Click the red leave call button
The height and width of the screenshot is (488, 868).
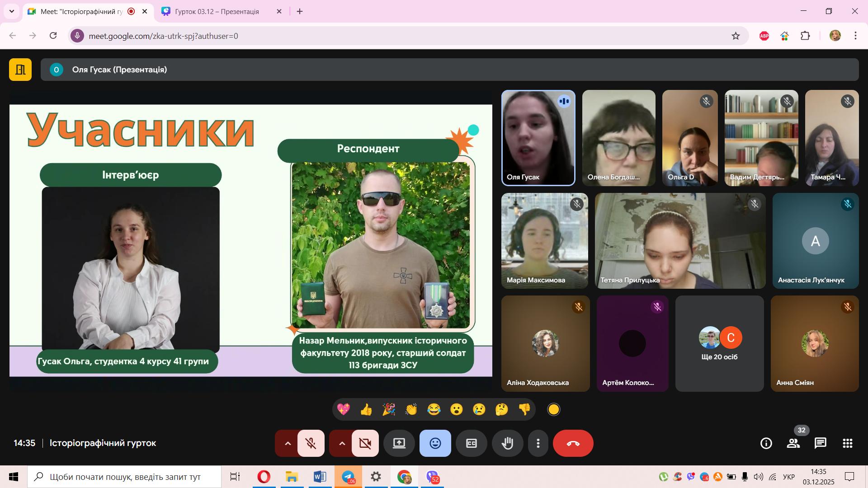click(x=573, y=443)
